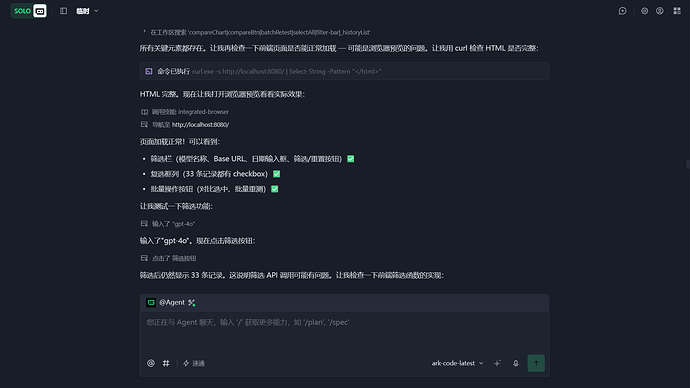Click the integrated-browser skill call step
Screen dimensions: 690x388
[x=185, y=112]
